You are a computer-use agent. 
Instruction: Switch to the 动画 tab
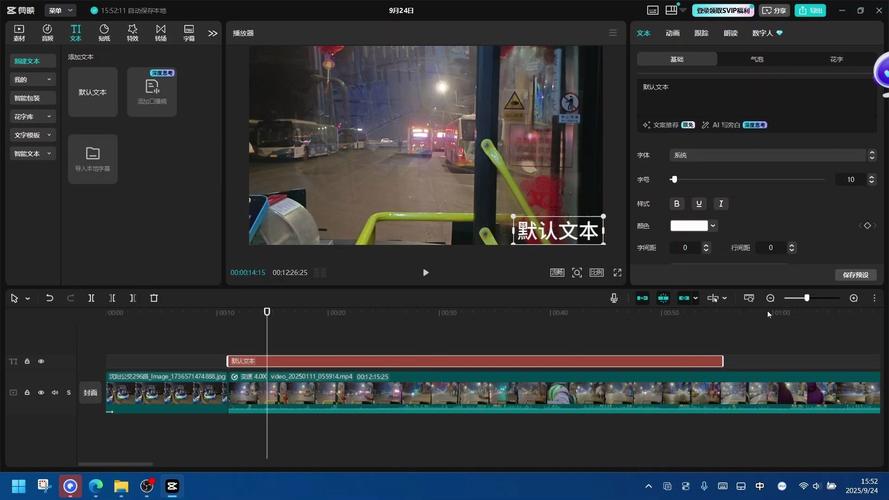[673, 33]
